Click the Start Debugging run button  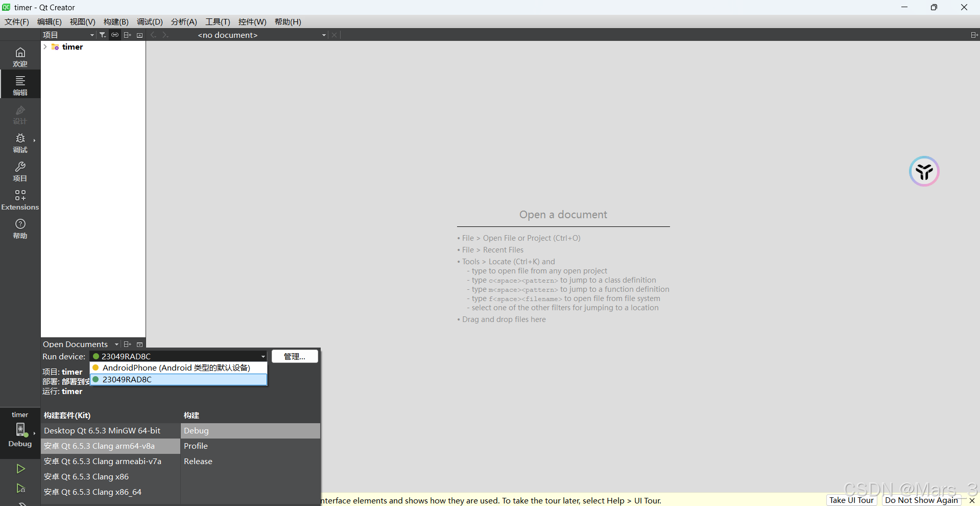tap(20, 489)
